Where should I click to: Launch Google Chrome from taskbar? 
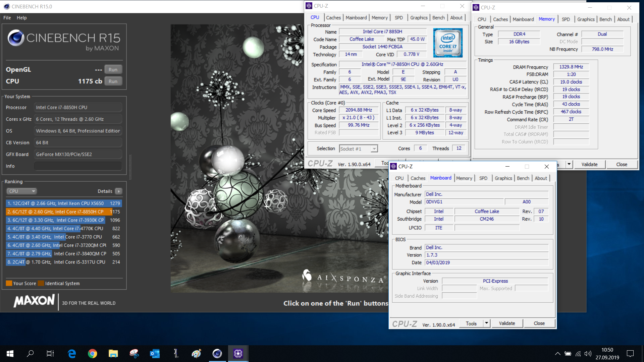click(93, 353)
